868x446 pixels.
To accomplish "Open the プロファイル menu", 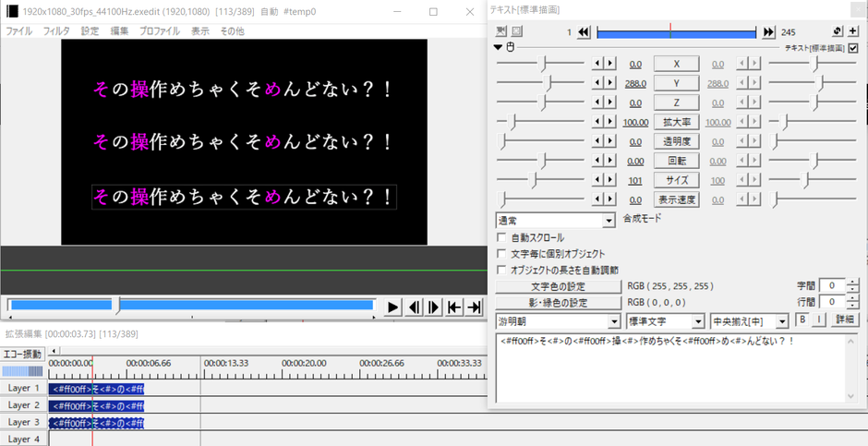I will click(160, 31).
